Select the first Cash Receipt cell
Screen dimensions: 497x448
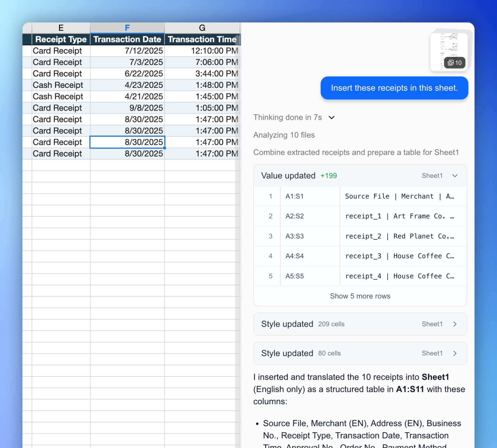tap(58, 85)
